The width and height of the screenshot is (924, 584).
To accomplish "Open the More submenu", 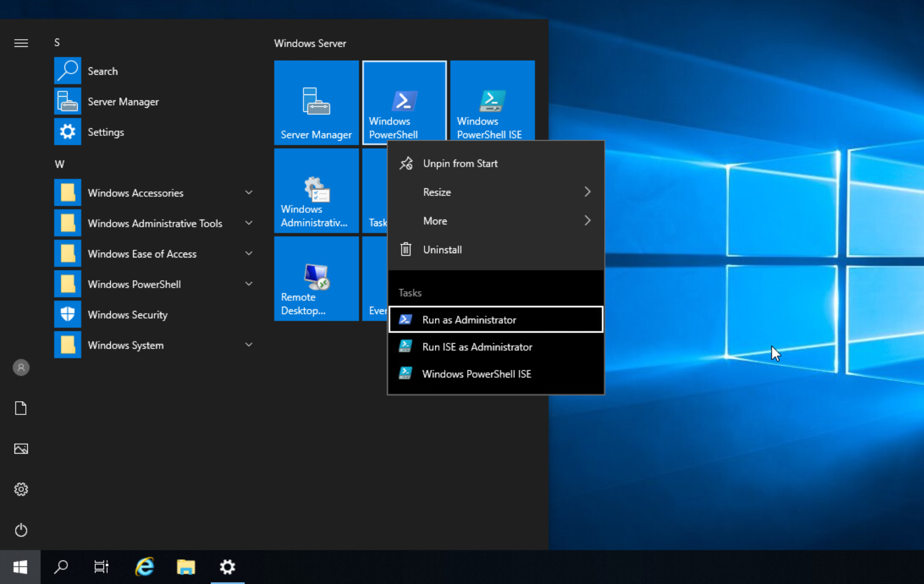I will 496,221.
